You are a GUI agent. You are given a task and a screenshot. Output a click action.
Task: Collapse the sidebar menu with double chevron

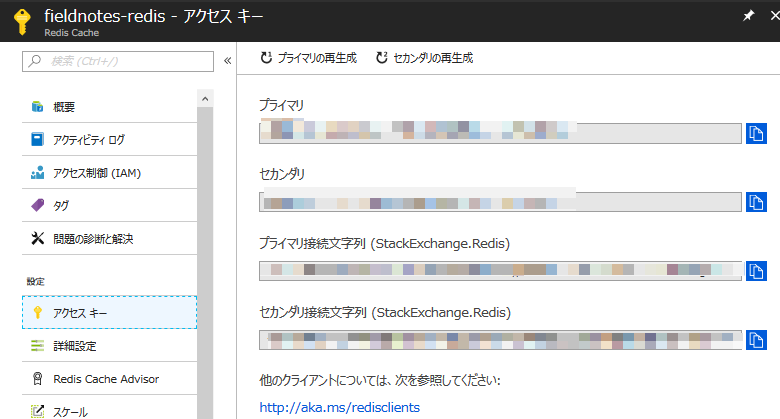coord(227,61)
